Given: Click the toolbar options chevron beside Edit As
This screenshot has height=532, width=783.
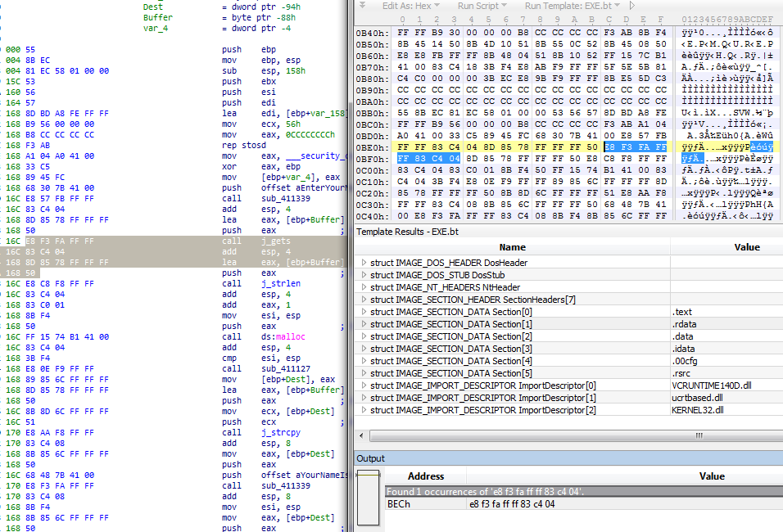Looking at the screenshot, I should pos(364,6).
